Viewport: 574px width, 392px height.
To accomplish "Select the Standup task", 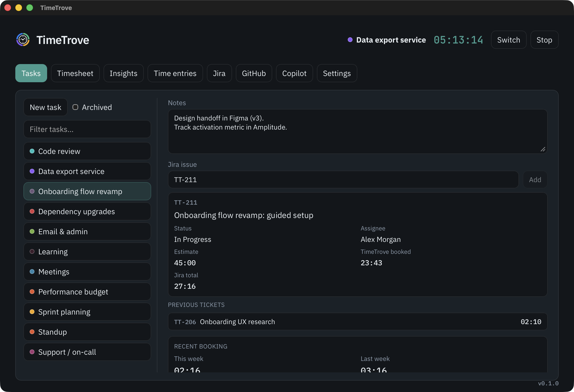I will pos(87,332).
